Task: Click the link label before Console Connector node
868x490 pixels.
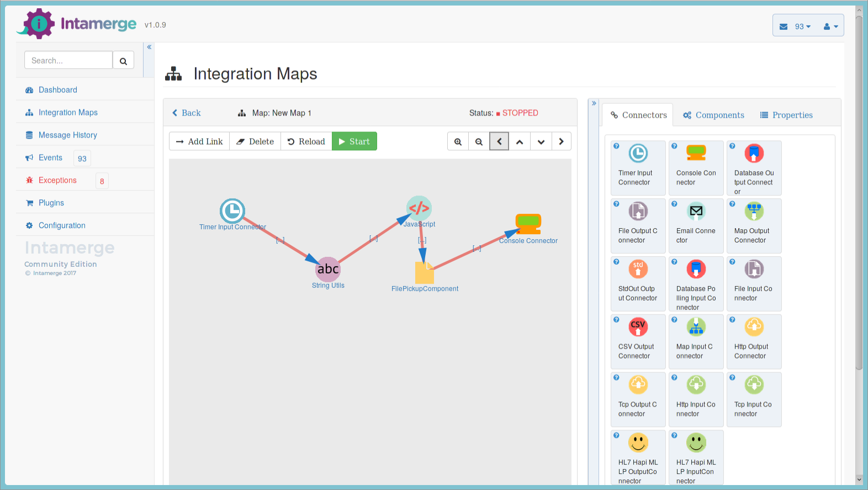Action: pos(477,249)
